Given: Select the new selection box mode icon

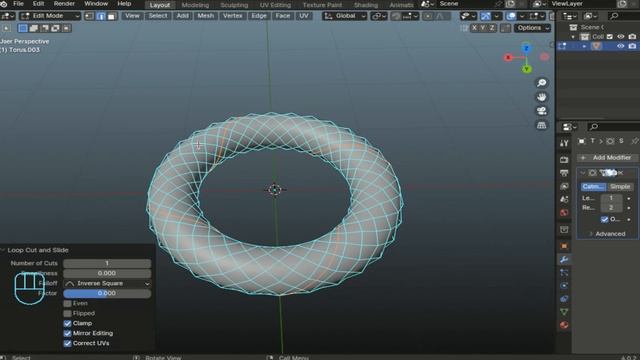Looking at the screenshot, I should pyautogui.click(x=23, y=28).
